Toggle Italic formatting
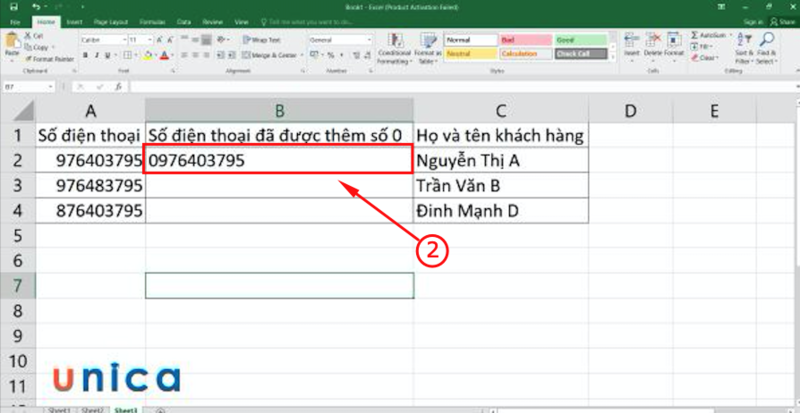800x413 pixels. coord(96,55)
